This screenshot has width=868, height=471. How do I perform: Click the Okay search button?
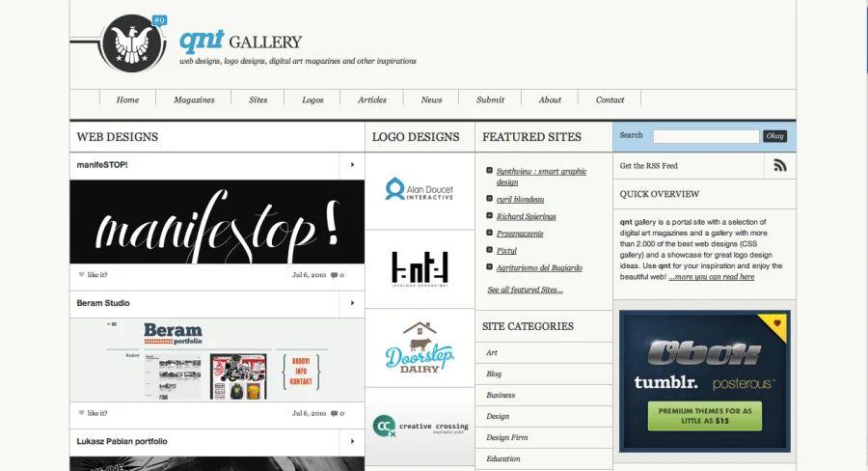pyautogui.click(x=774, y=136)
